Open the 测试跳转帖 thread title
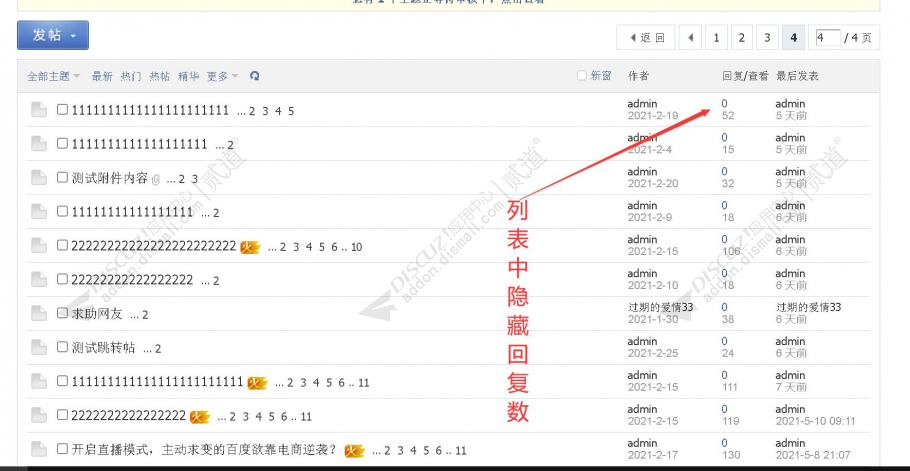The width and height of the screenshot is (910, 471). point(103,347)
